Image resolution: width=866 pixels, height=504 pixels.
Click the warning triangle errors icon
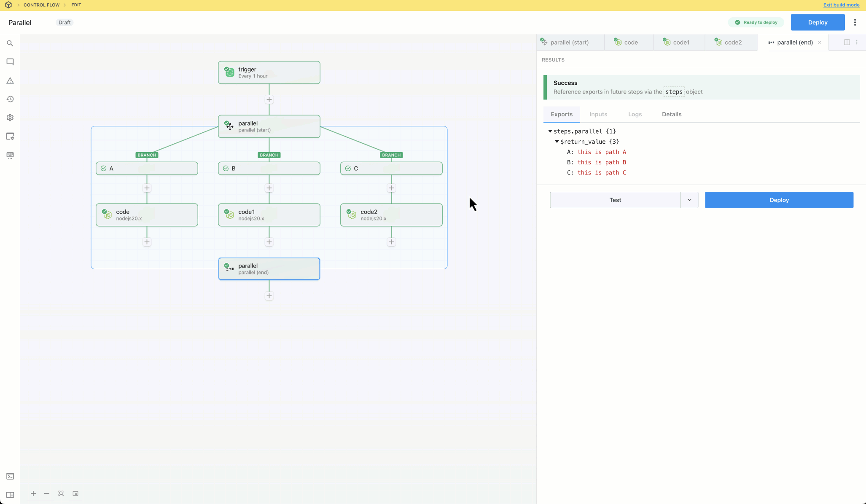click(10, 80)
